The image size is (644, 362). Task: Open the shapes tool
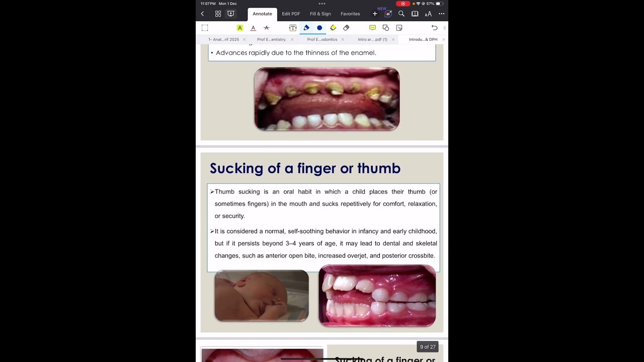click(386, 28)
